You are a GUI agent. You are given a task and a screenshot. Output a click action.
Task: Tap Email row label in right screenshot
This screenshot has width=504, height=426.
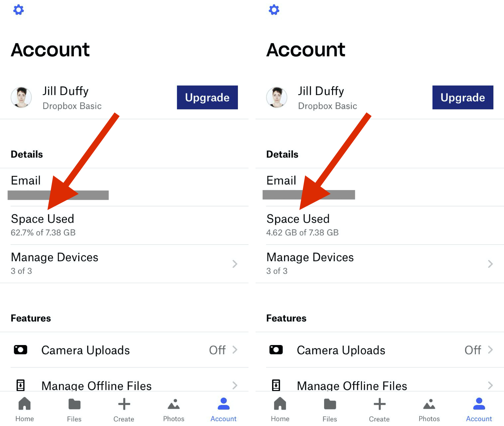point(281,181)
